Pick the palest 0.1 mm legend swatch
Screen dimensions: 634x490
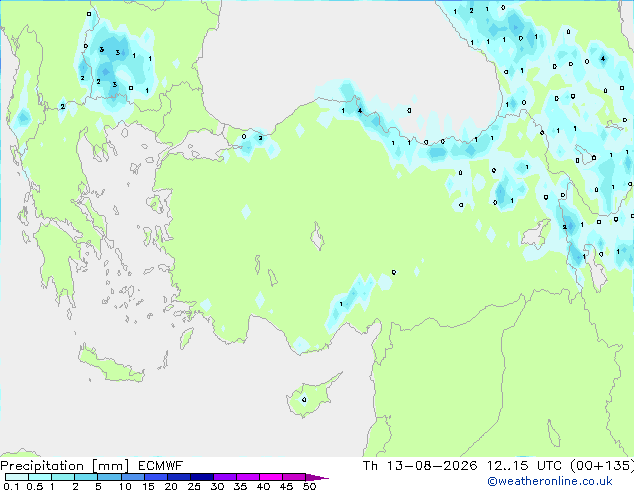(x=17, y=477)
